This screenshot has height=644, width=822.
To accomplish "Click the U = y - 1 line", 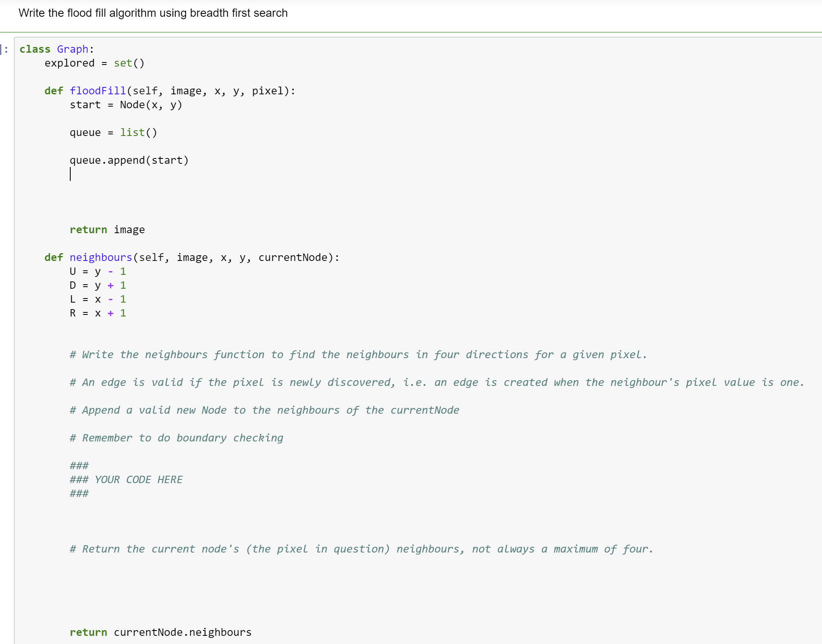I will 98,271.
